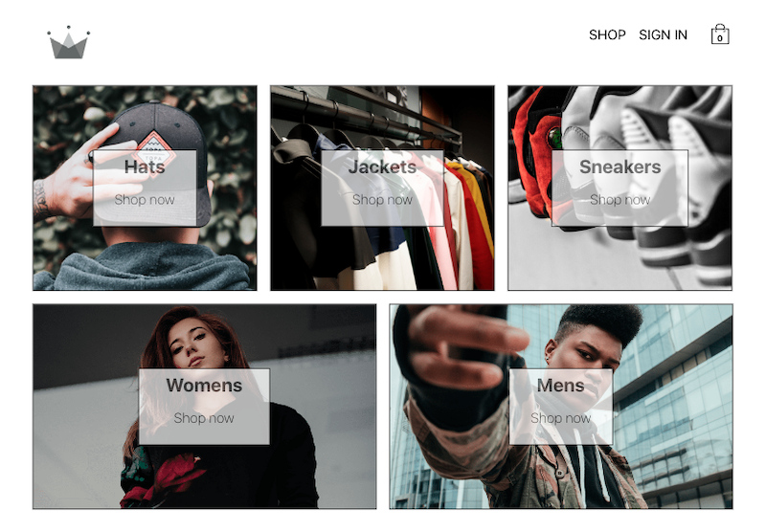Click the zero count in cart icon
This screenshot has height=532, width=766.
(720, 38)
